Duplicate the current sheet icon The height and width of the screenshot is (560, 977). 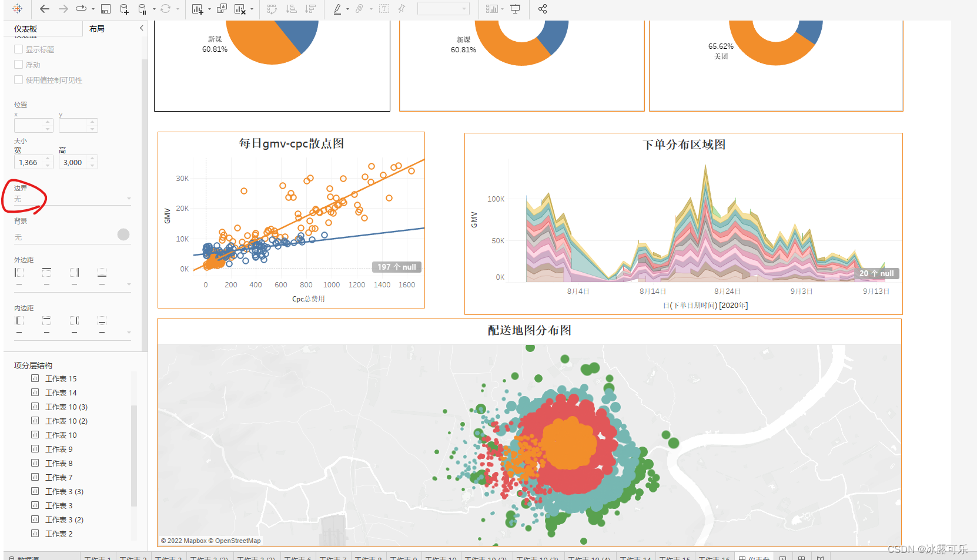[x=222, y=9]
